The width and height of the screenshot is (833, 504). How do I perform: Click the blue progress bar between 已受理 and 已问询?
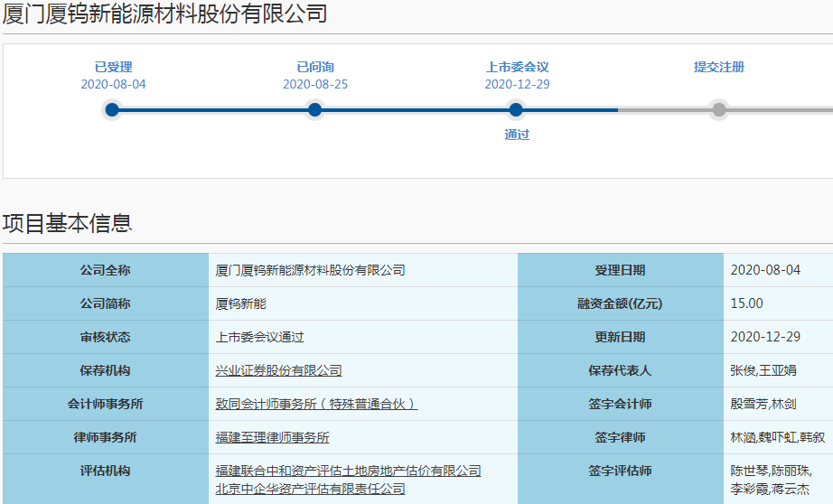(213, 110)
